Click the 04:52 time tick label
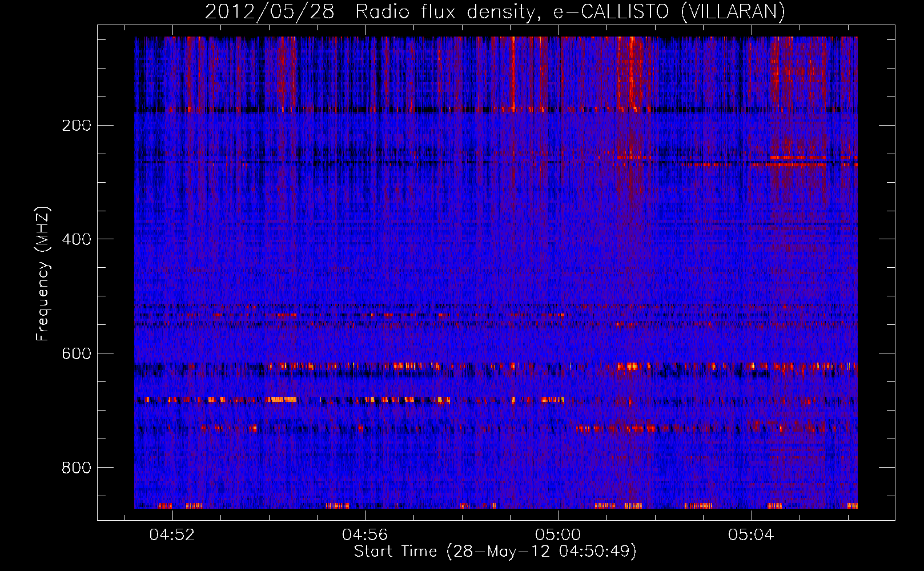 pyautogui.click(x=172, y=534)
